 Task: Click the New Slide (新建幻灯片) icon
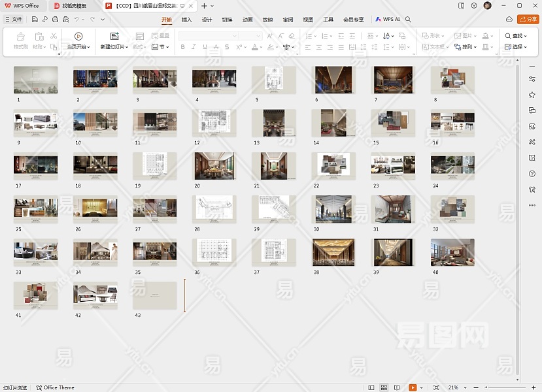click(114, 37)
